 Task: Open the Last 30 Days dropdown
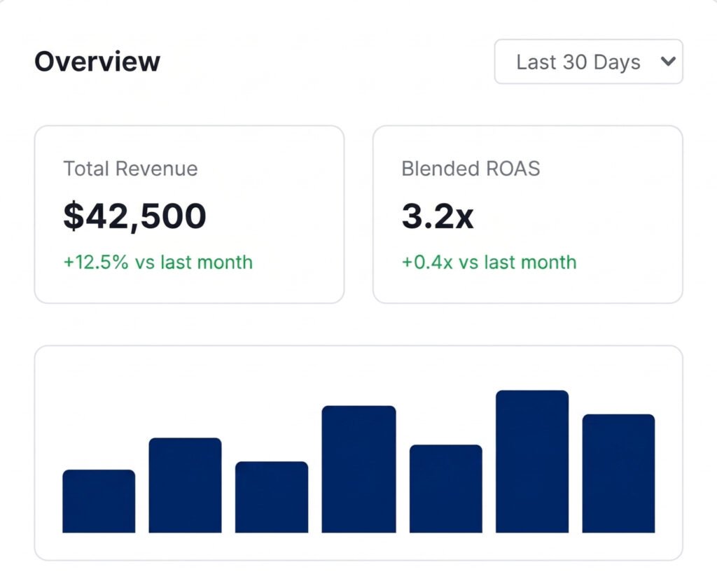(588, 62)
